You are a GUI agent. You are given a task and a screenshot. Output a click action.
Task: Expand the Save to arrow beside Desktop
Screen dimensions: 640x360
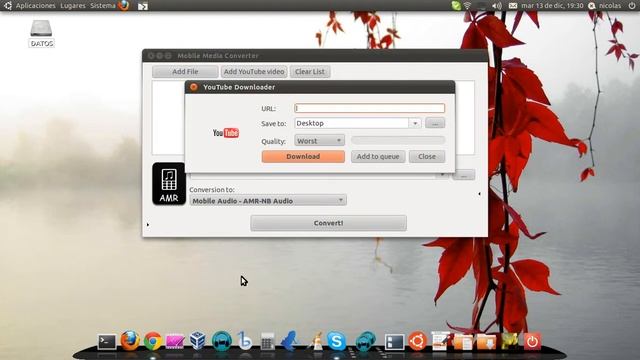pos(415,123)
